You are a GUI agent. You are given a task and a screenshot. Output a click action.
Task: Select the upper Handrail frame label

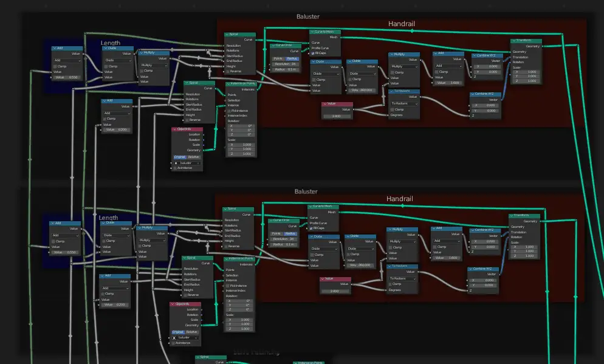402,24
